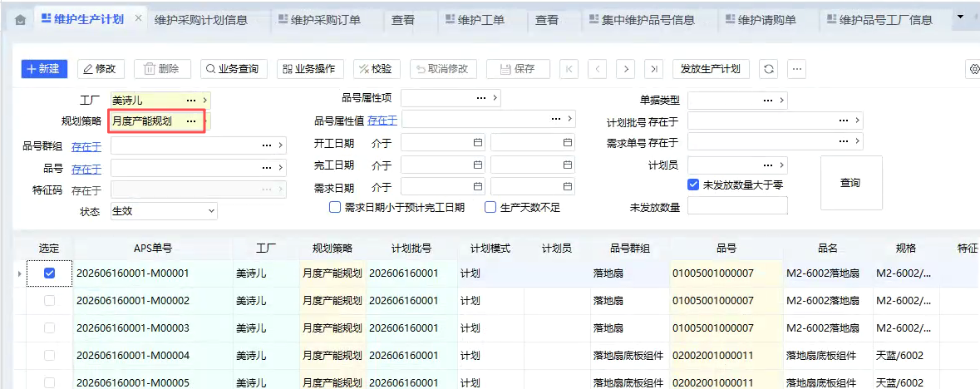
Task: Uncheck the 未发放数量大于零 checkbox
Action: (692, 185)
